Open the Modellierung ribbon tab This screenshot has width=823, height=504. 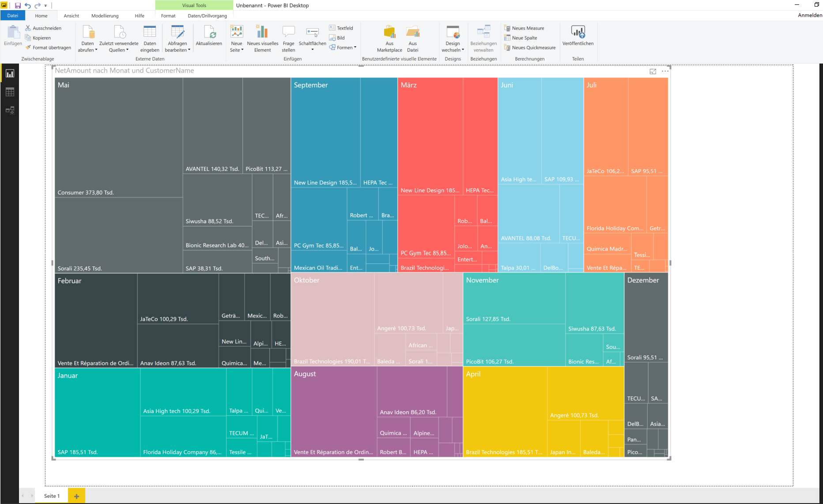point(105,16)
